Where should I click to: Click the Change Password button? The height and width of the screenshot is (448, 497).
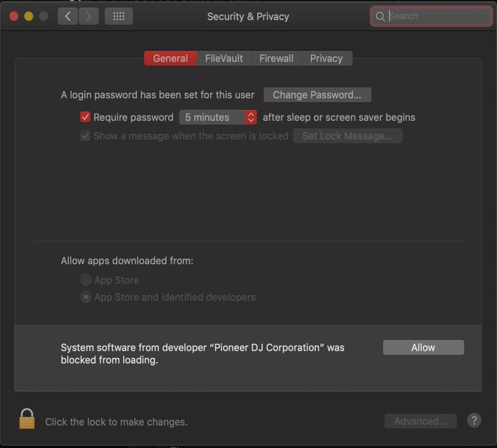[317, 95]
